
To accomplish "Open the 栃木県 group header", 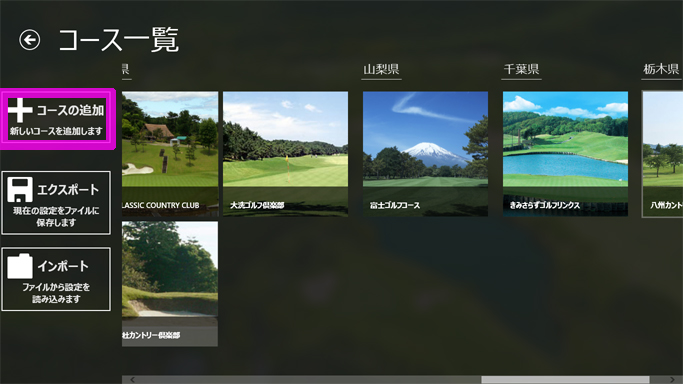I will coord(661,69).
